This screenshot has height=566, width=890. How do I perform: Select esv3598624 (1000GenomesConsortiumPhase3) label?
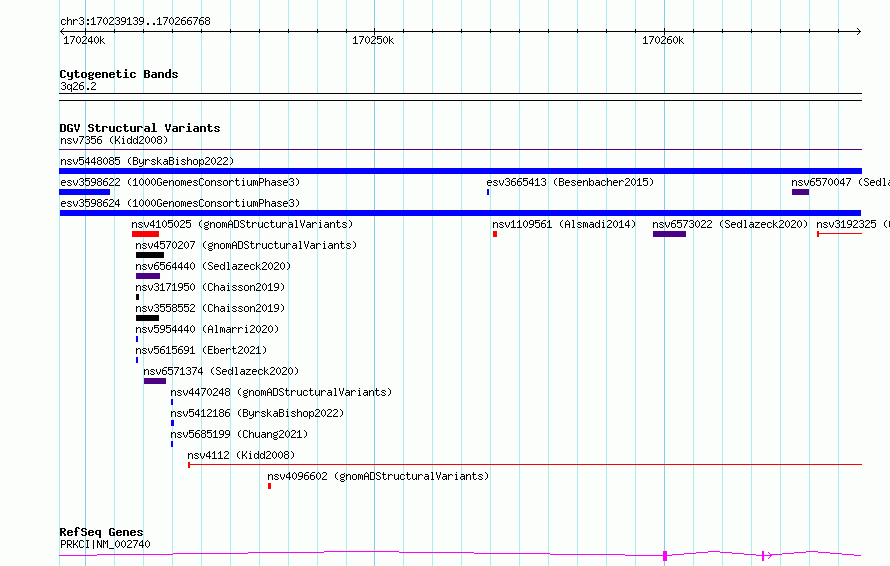coord(180,203)
